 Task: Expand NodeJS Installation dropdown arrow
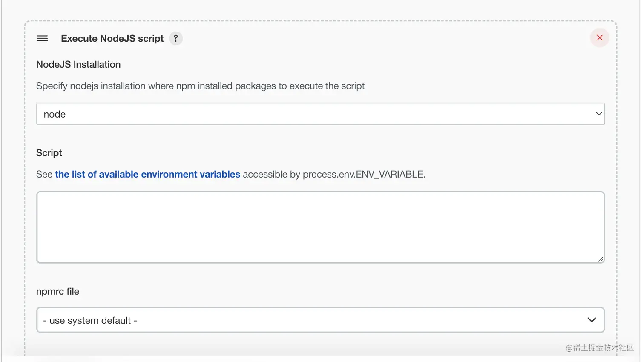click(598, 114)
